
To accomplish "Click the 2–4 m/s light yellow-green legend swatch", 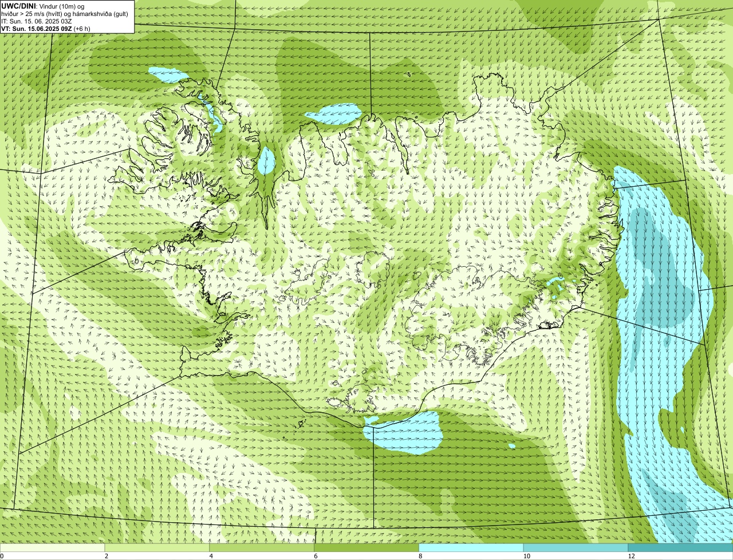I will pyautogui.click(x=157, y=547).
